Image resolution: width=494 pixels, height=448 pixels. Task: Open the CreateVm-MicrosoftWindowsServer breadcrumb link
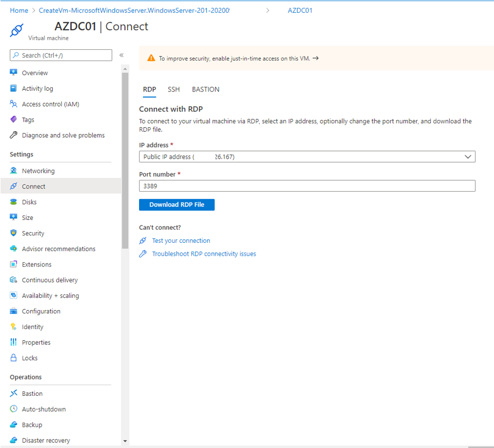(134, 11)
